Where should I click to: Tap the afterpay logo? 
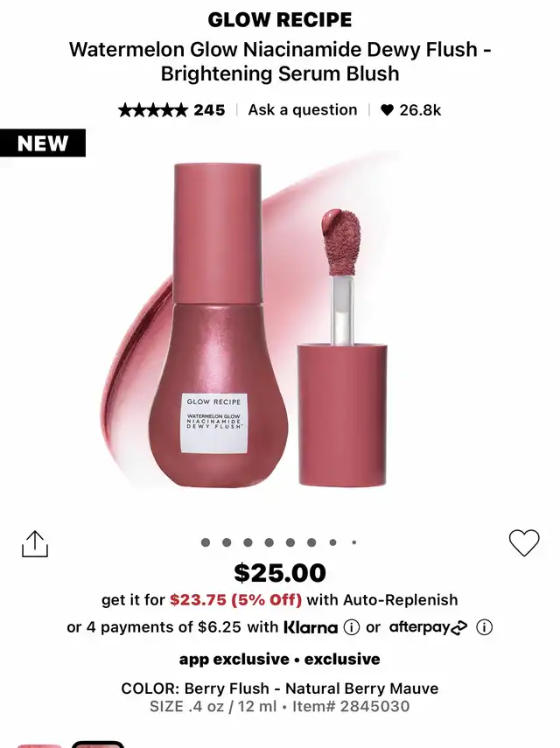tap(428, 627)
